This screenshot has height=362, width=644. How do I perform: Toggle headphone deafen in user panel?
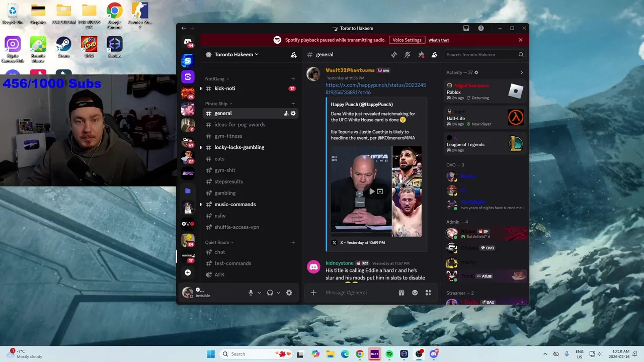tap(270, 293)
